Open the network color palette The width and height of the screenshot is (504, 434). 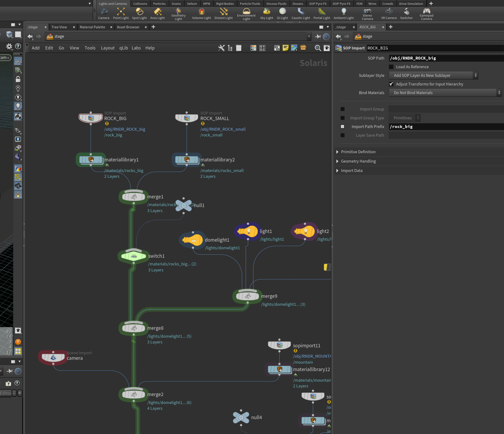(x=253, y=48)
